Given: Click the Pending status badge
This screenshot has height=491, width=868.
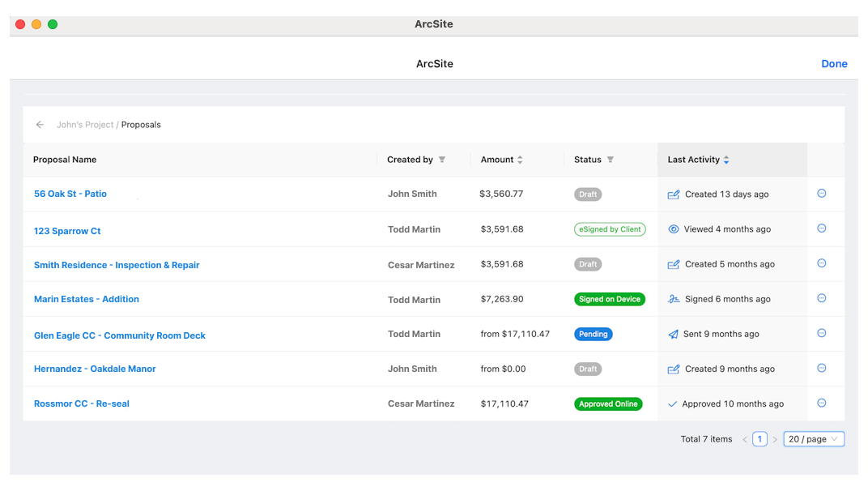Looking at the screenshot, I should pyautogui.click(x=594, y=334).
